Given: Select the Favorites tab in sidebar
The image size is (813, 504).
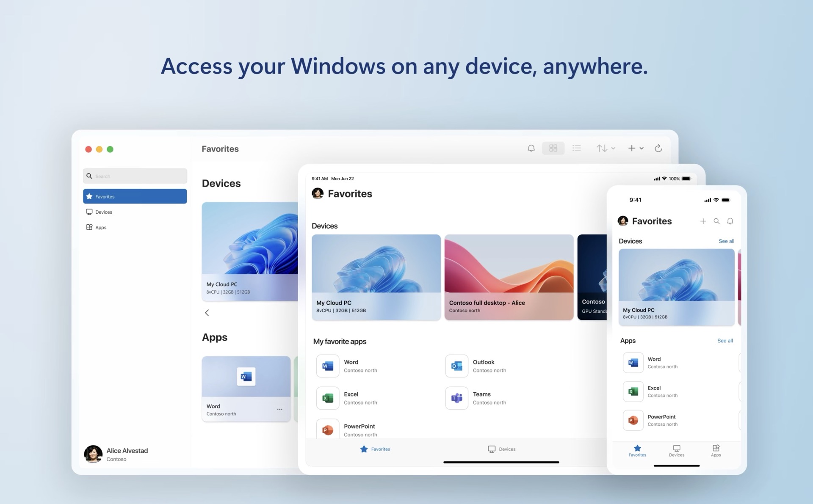Looking at the screenshot, I should 134,196.
